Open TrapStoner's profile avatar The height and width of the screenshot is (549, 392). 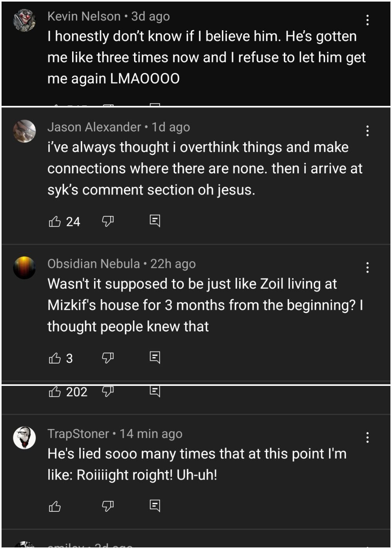pos(24,438)
